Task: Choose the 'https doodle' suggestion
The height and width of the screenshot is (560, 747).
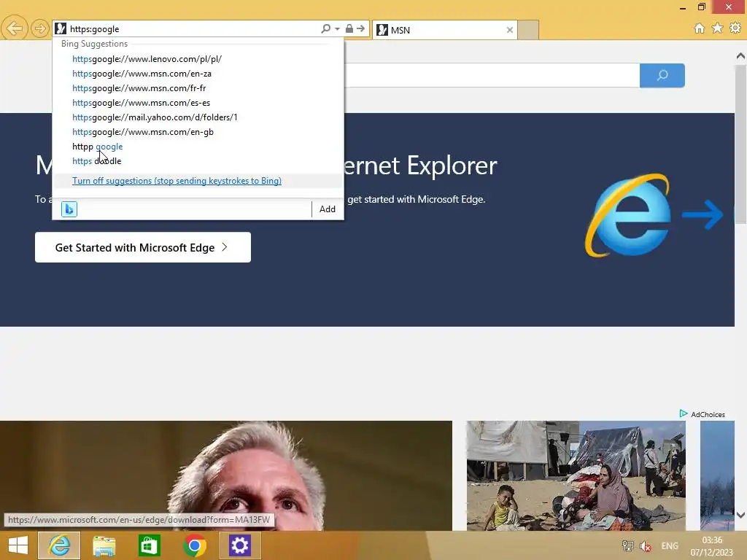Action: (x=97, y=161)
